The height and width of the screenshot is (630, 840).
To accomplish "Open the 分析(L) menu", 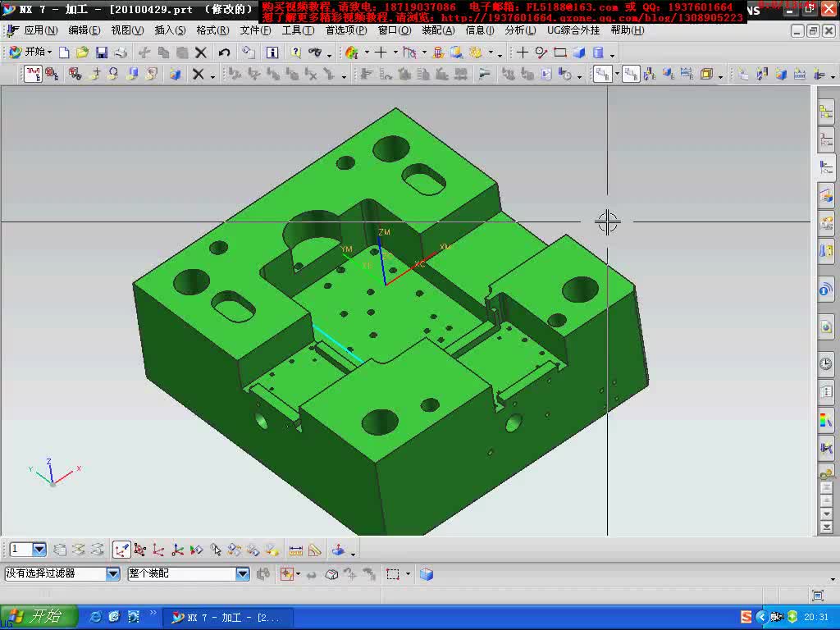I will coord(520,30).
